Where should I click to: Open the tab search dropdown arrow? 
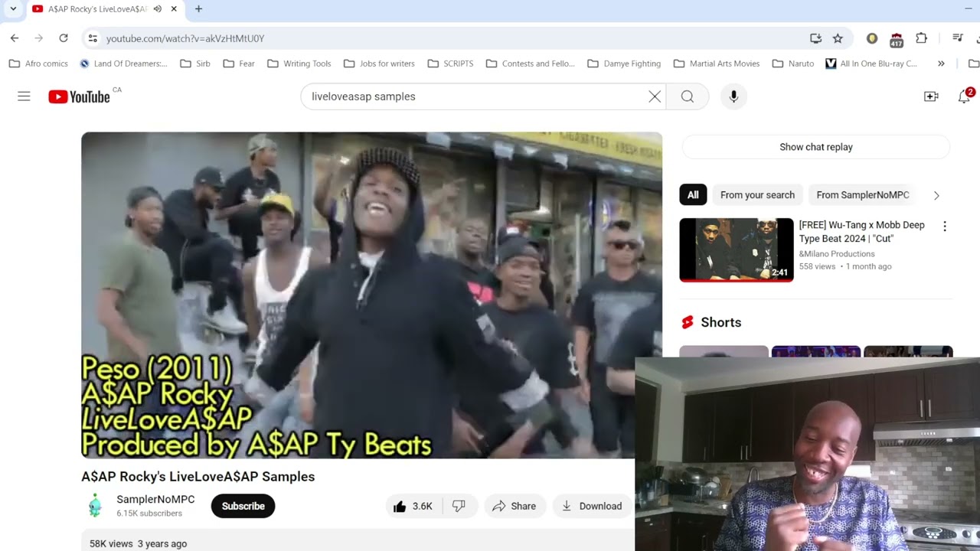13,9
